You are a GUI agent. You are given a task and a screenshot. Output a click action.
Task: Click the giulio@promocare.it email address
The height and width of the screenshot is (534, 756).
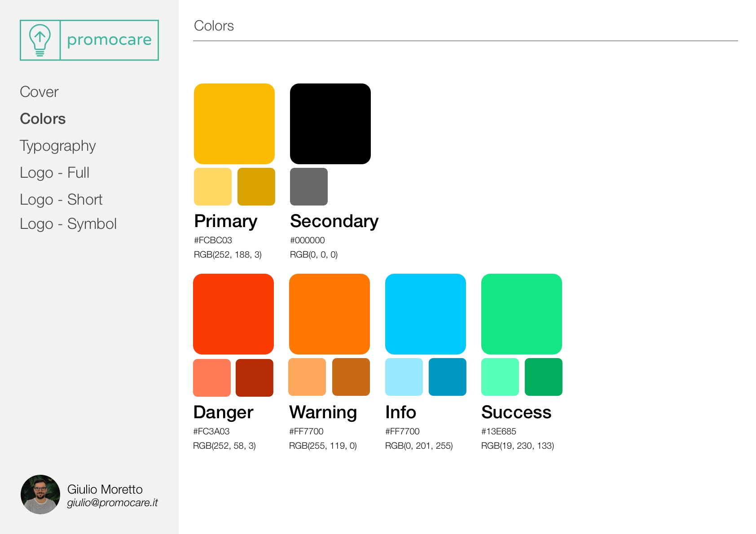pos(112,503)
